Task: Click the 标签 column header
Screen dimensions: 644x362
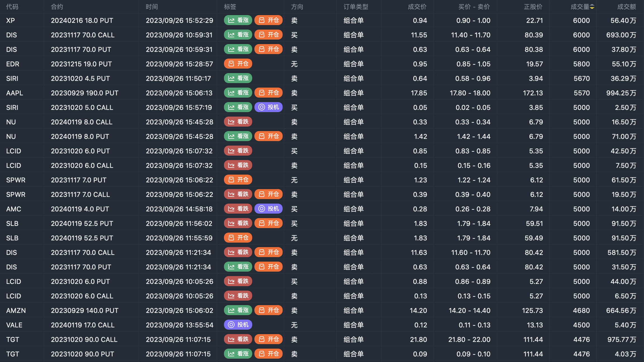Action: tap(230, 7)
